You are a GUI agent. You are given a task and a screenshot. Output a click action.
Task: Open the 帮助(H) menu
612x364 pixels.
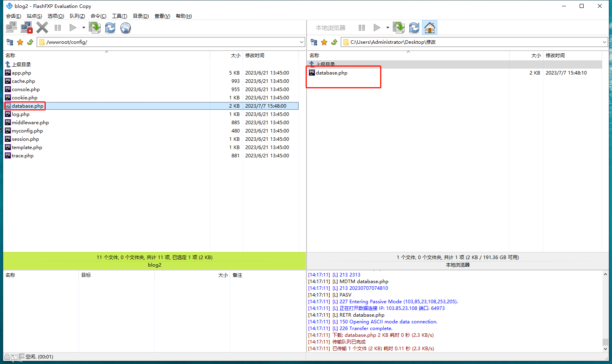pos(184,16)
